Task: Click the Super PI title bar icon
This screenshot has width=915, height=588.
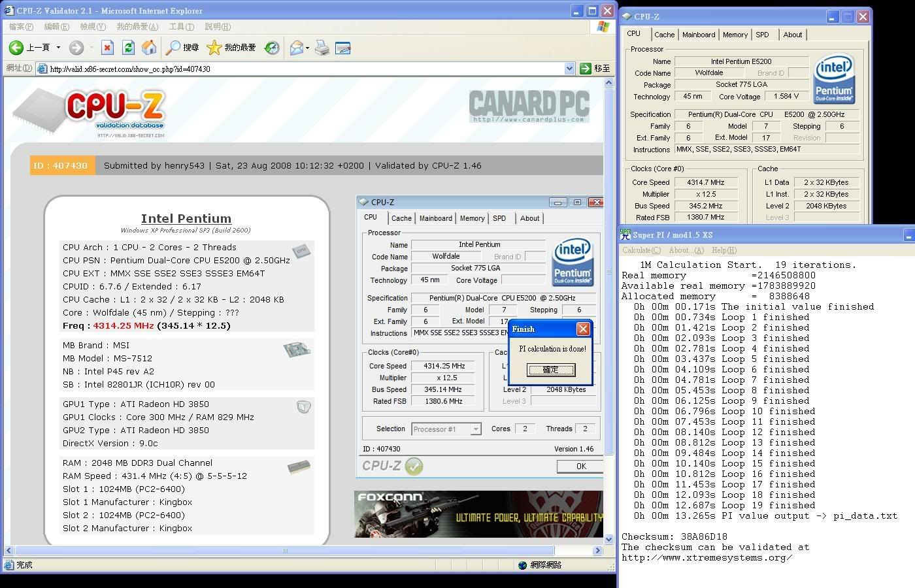Action: [625, 234]
